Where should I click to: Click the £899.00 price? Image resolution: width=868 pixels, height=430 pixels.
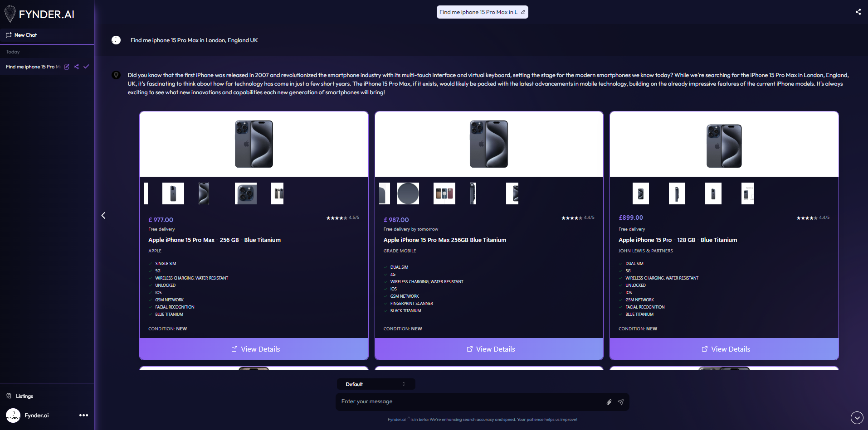click(631, 217)
